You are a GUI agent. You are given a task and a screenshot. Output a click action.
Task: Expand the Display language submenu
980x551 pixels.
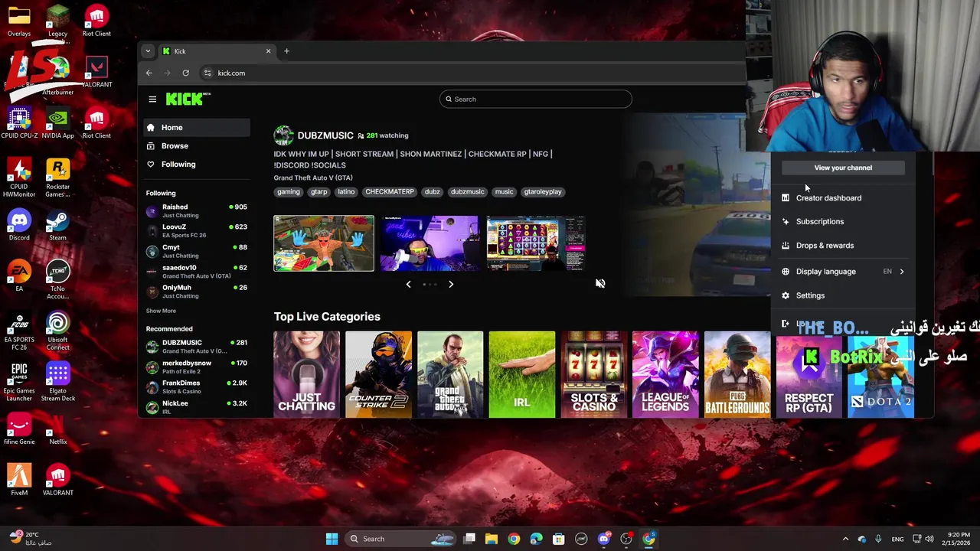point(843,272)
